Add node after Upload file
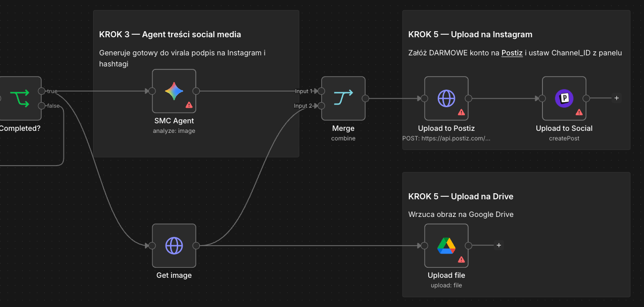The width and height of the screenshot is (644, 307). click(x=499, y=246)
